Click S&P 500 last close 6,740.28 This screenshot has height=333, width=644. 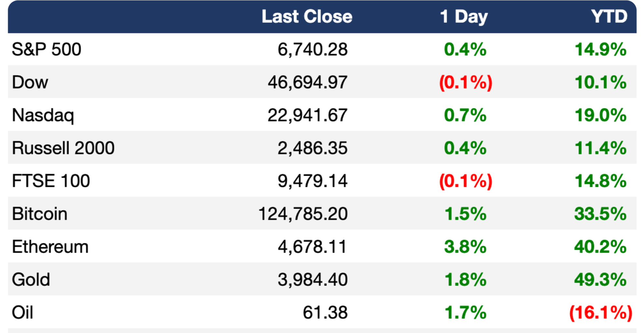click(x=312, y=50)
